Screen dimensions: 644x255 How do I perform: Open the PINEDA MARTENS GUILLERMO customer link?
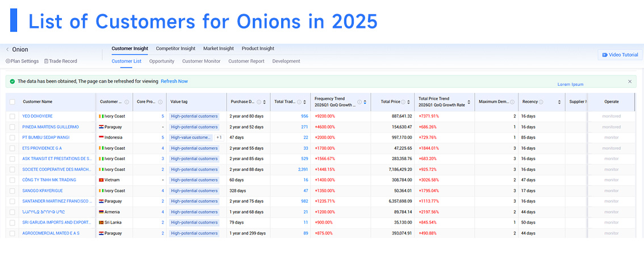click(x=51, y=127)
